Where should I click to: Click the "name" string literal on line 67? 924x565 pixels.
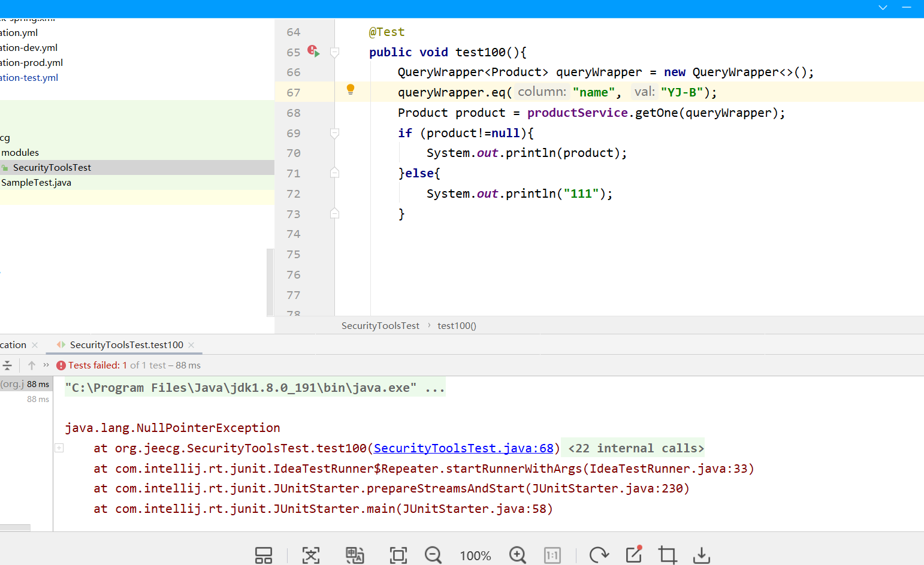pyautogui.click(x=594, y=92)
